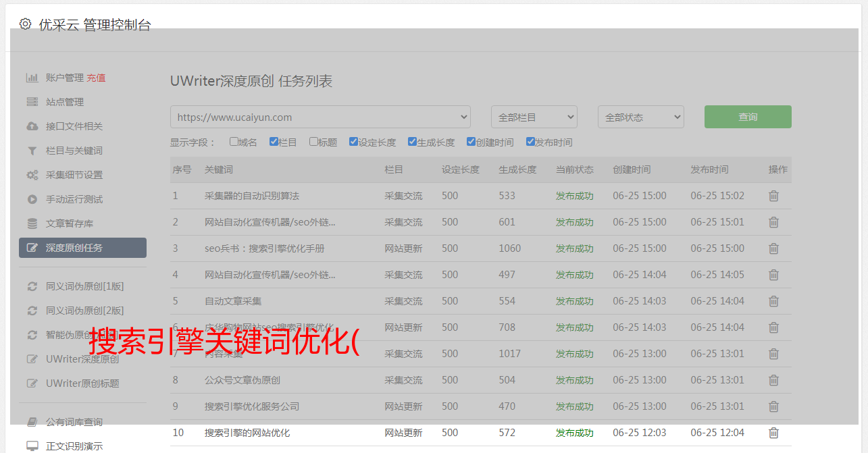Image resolution: width=868 pixels, height=453 pixels.
Task: Click the gear icon beside 优采云 管理控制台
Action: (x=25, y=24)
